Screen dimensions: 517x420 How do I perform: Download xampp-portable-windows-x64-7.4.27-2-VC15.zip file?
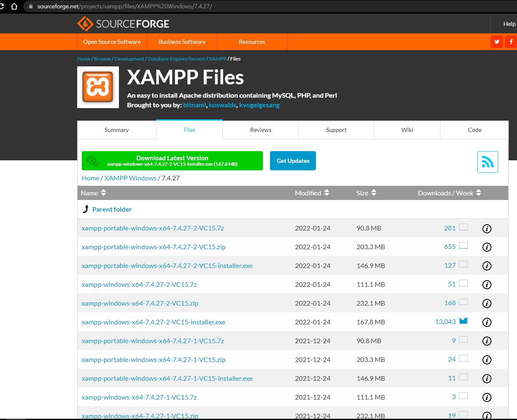[154, 247]
